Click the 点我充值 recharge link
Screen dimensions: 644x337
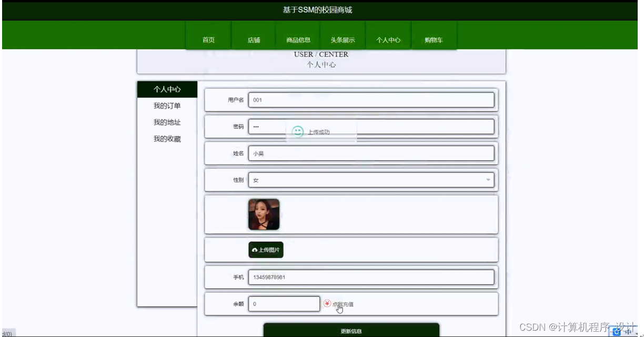coord(343,304)
